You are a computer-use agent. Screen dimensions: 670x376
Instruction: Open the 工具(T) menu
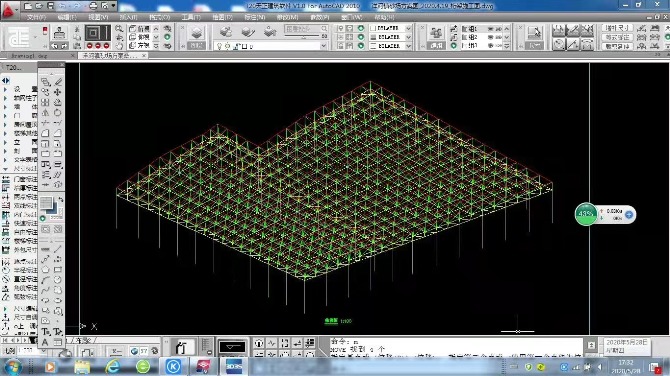pyautogui.click(x=191, y=18)
